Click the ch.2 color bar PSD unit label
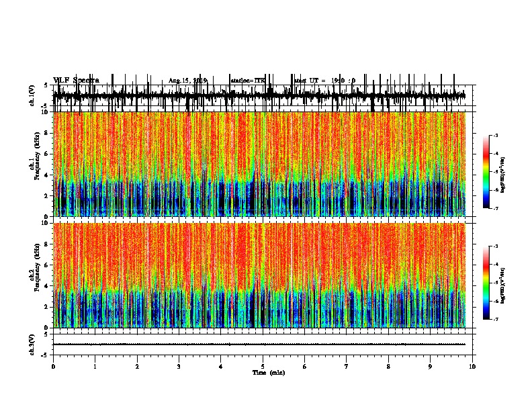This screenshot has height=411, width=532. click(x=503, y=285)
